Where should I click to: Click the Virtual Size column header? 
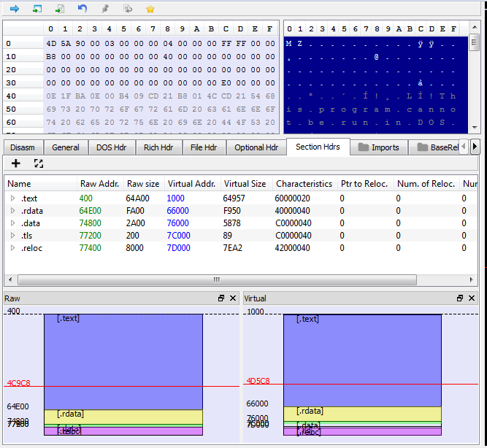point(245,184)
